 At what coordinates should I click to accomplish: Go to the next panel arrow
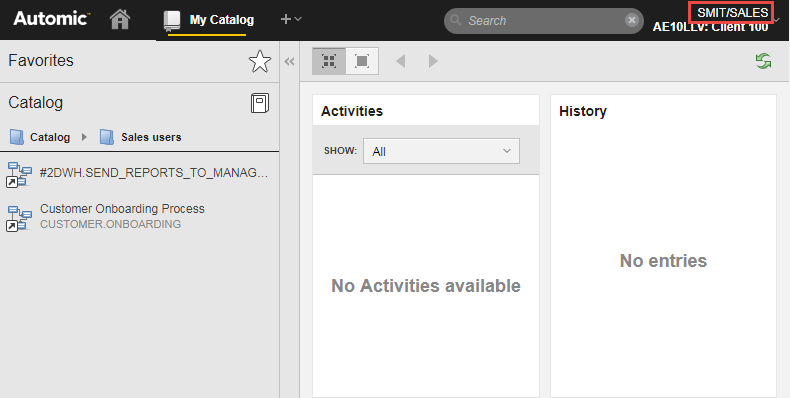coord(433,61)
